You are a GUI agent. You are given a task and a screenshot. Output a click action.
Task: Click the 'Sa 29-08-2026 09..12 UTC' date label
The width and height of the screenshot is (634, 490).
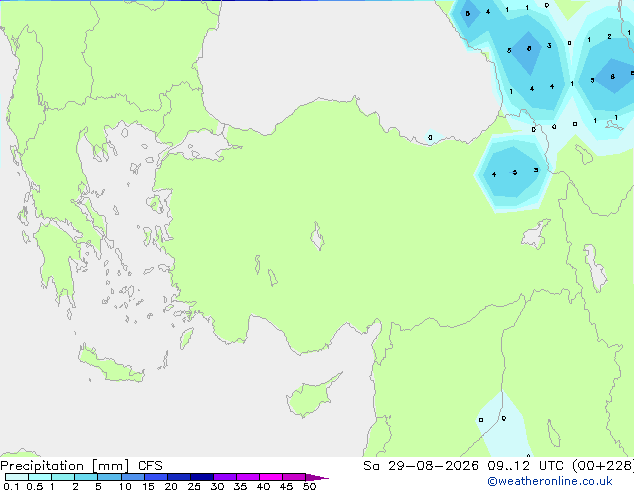pos(466,466)
